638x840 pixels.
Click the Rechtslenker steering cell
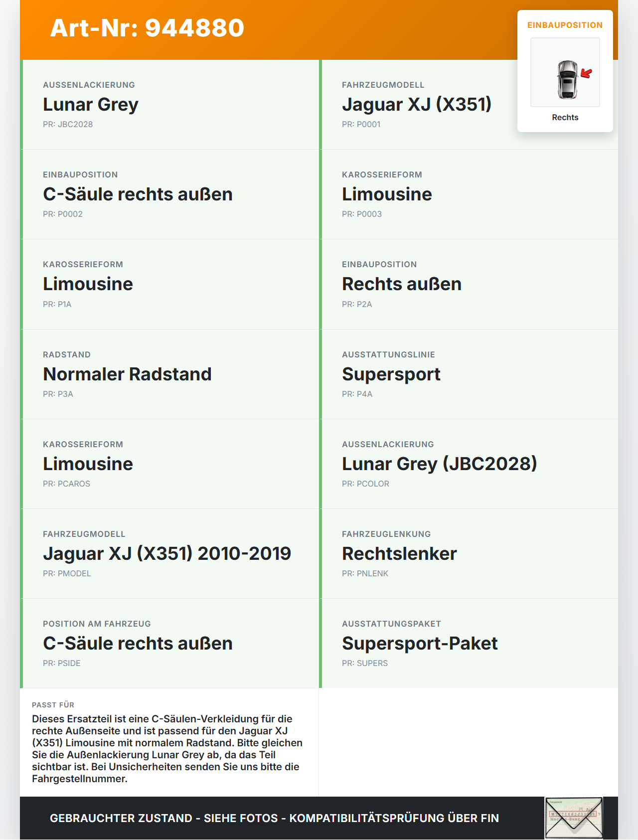click(x=469, y=554)
